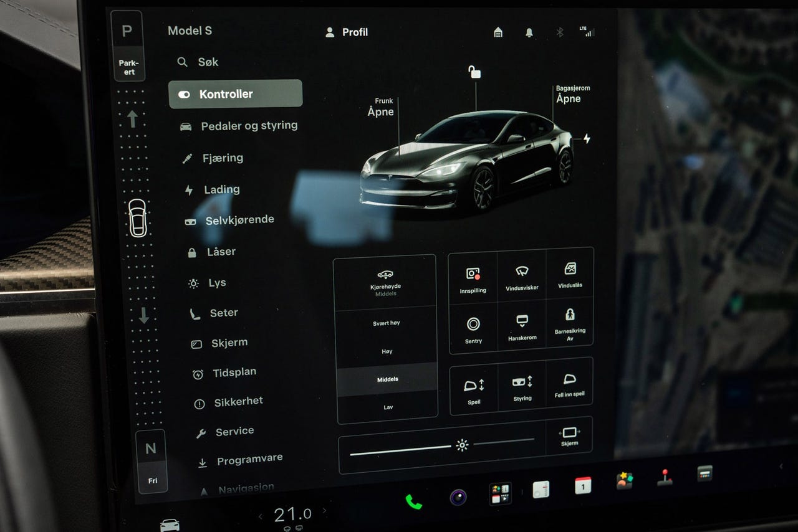Toggle Sentry mode
This screenshot has width=798, height=532.
pos(473,329)
